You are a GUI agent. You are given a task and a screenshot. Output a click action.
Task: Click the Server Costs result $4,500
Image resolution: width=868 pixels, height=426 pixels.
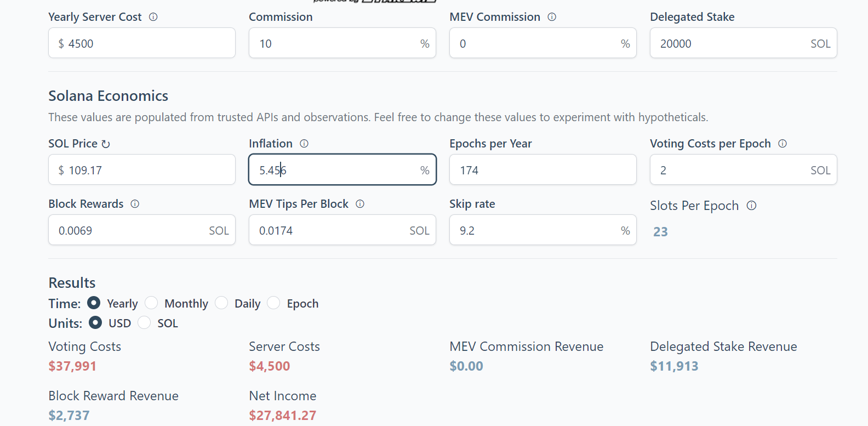(x=270, y=366)
